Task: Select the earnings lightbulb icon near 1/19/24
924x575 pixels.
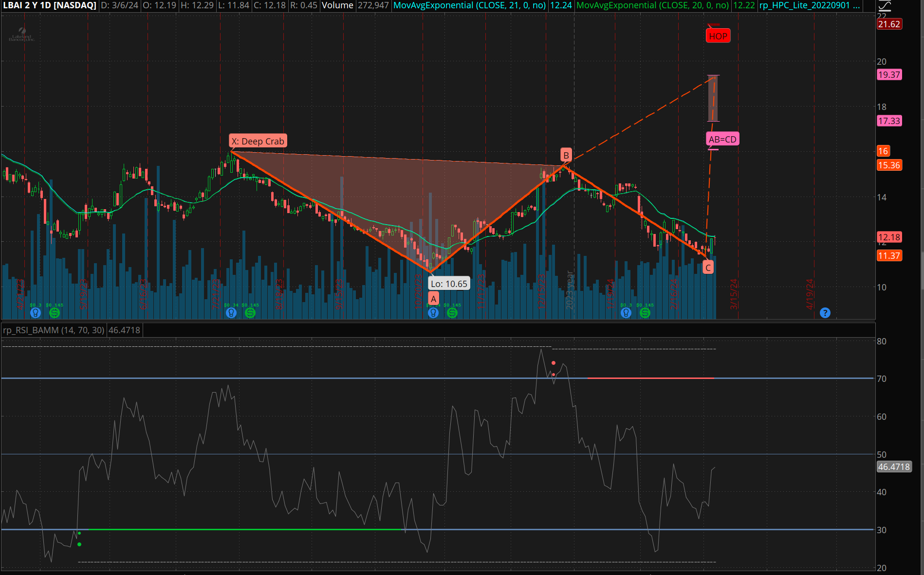Action: (x=626, y=313)
